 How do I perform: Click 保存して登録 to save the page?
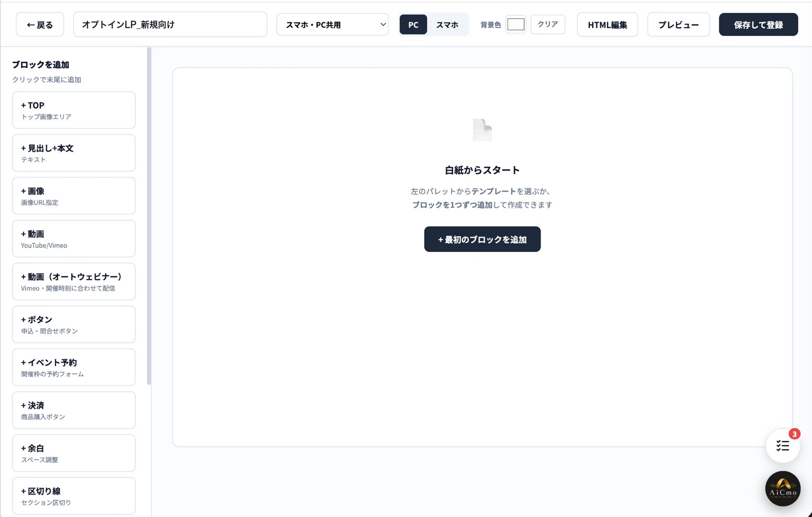(x=758, y=24)
